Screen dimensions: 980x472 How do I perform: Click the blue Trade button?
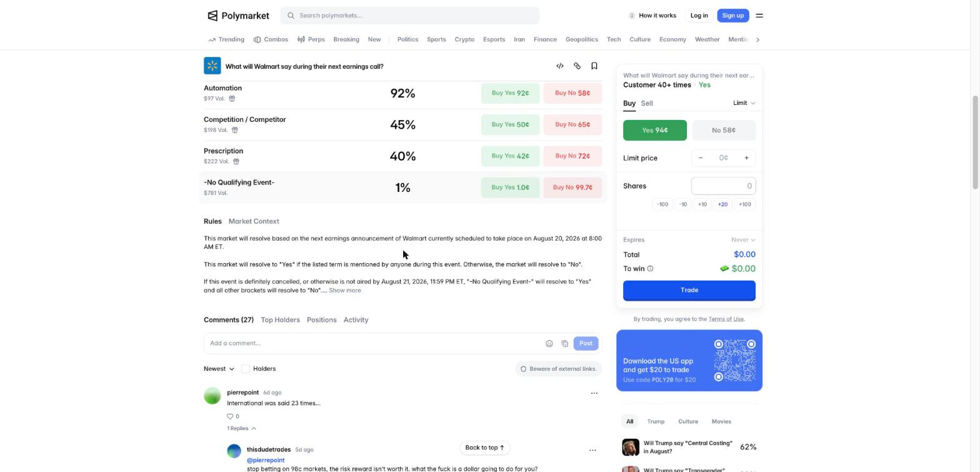click(689, 291)
